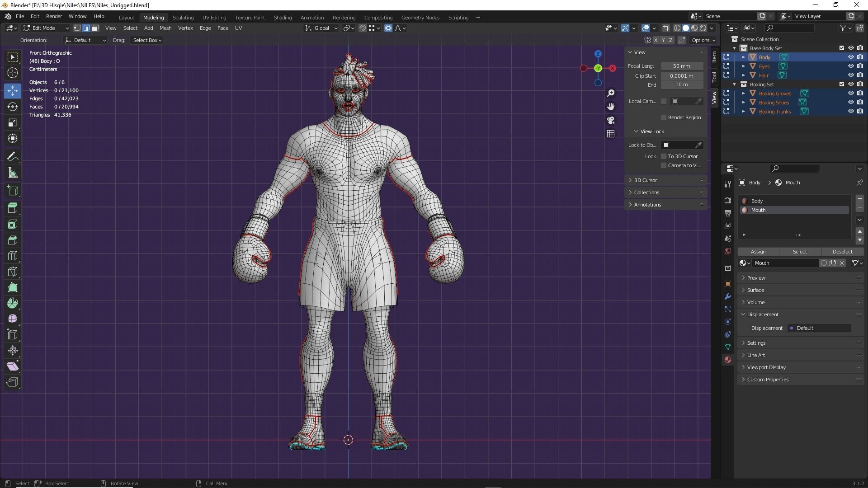Image resolution: width=868 pixels, height=488 pixels.
Task: Activate the Annotate pencil tool
Action: [x=13, y=156]
